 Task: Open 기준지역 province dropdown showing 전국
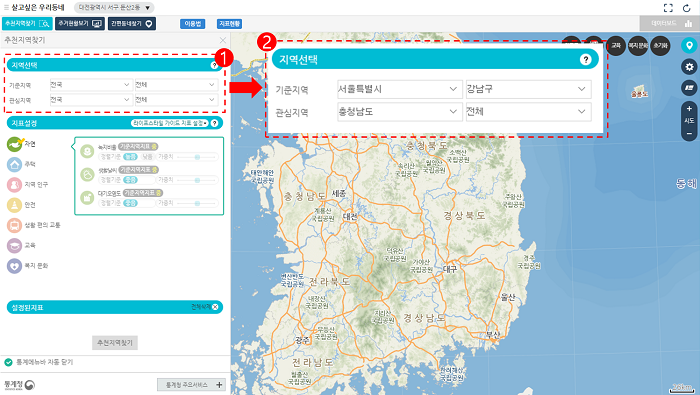91,84
